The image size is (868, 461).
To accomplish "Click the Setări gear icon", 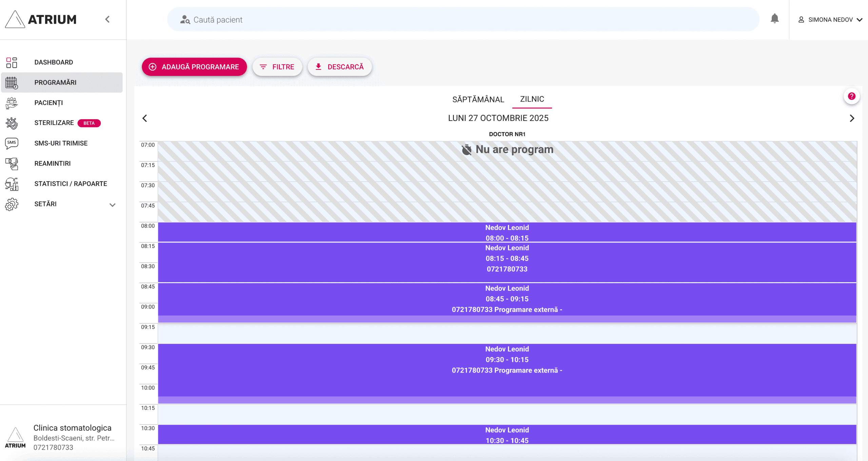I will click(12, 204).
